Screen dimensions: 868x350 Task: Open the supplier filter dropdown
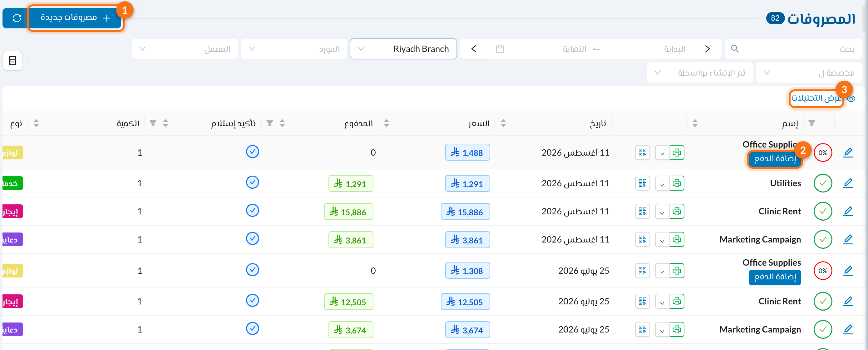click(x=294, y=49)
